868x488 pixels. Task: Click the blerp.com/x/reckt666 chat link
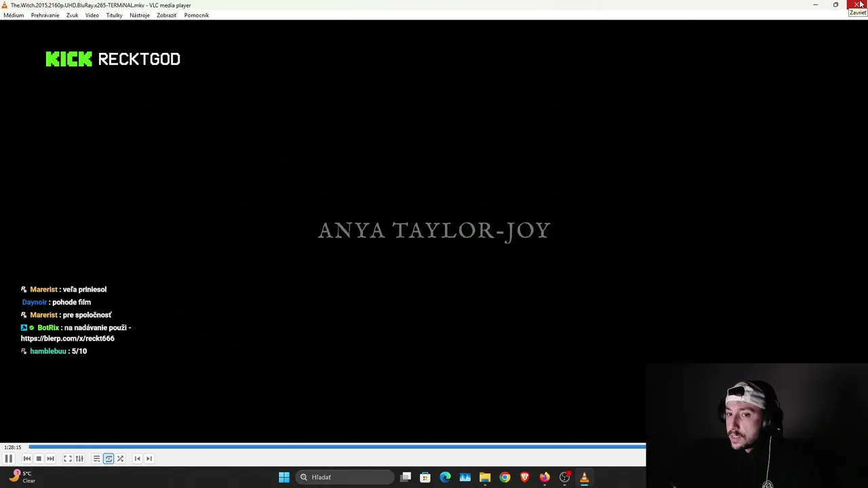pyautogui.click(x=68, y=338)
